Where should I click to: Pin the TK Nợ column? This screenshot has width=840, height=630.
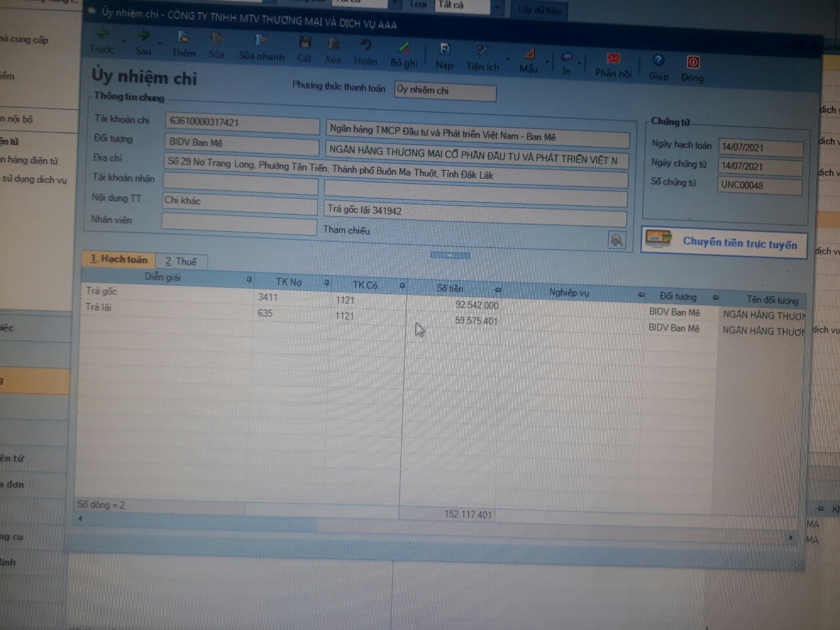pos(326,283)
